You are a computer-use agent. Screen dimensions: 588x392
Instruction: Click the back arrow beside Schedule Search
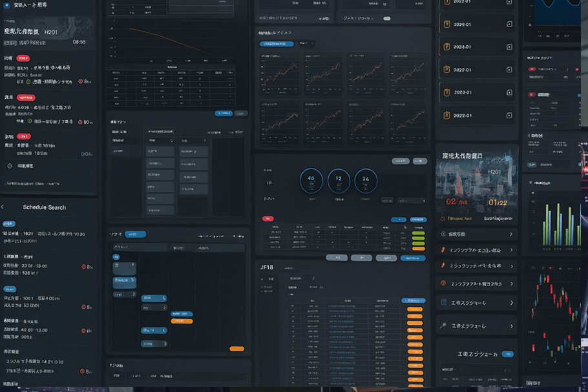(x=3, y=207)
